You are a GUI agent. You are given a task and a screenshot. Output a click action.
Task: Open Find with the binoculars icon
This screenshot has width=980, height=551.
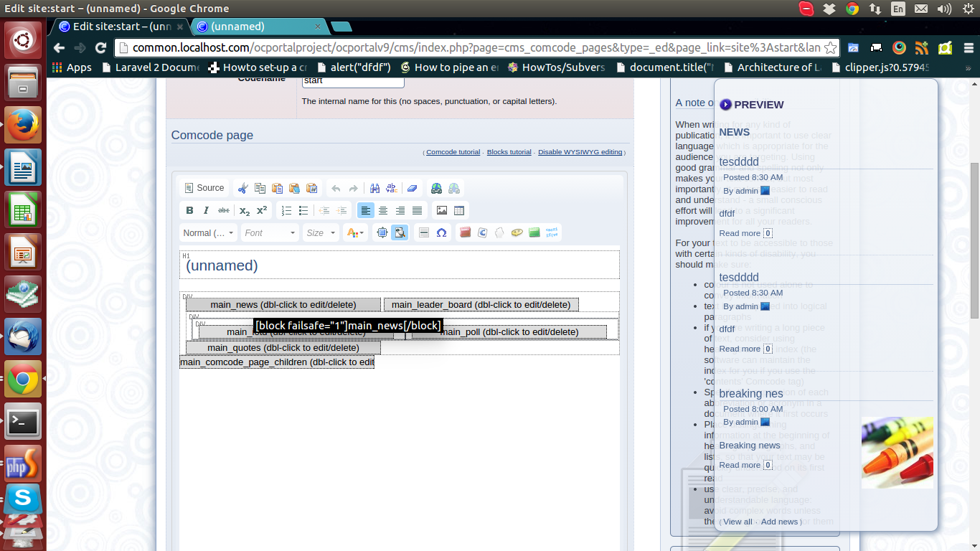[374, 189]
